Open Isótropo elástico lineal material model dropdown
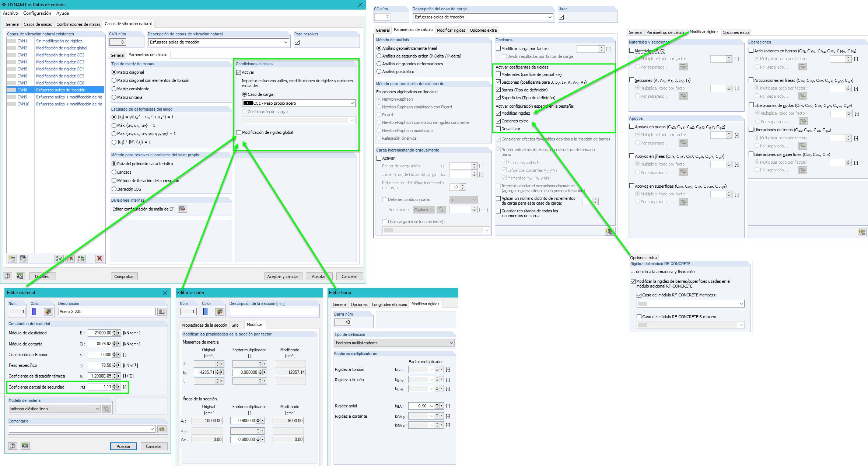The height and width of the screenshot is (466, 868). pos(97,409)
